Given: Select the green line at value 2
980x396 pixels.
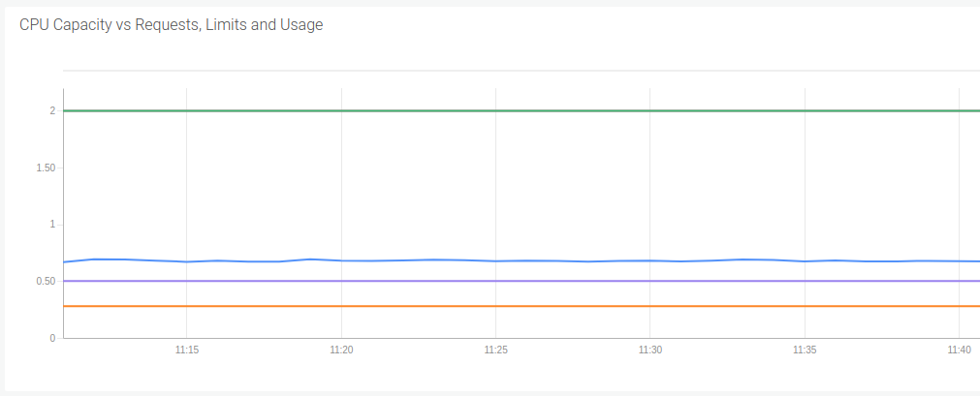Looking at the screenshot, I should tap(522, 111).
